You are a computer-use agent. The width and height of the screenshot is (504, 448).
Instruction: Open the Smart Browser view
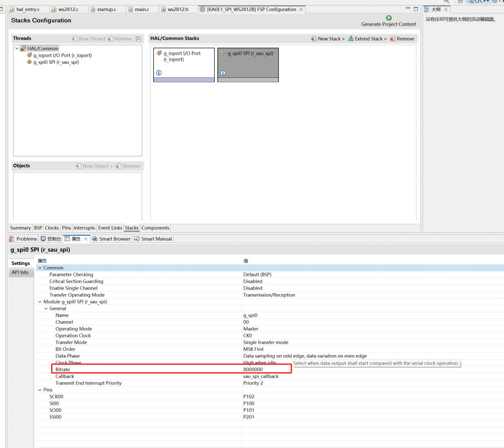tap(112, 239)
